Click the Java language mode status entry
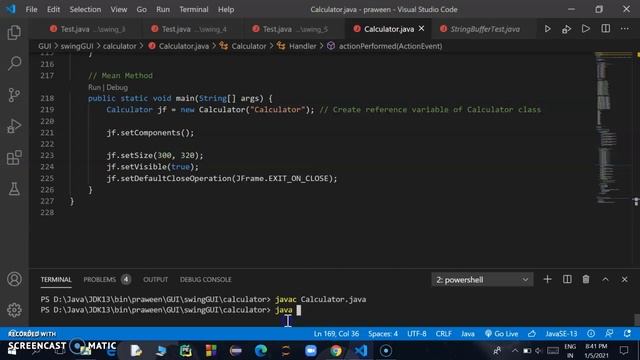Viewport: 640px width, 360px height. pos(468,334)
